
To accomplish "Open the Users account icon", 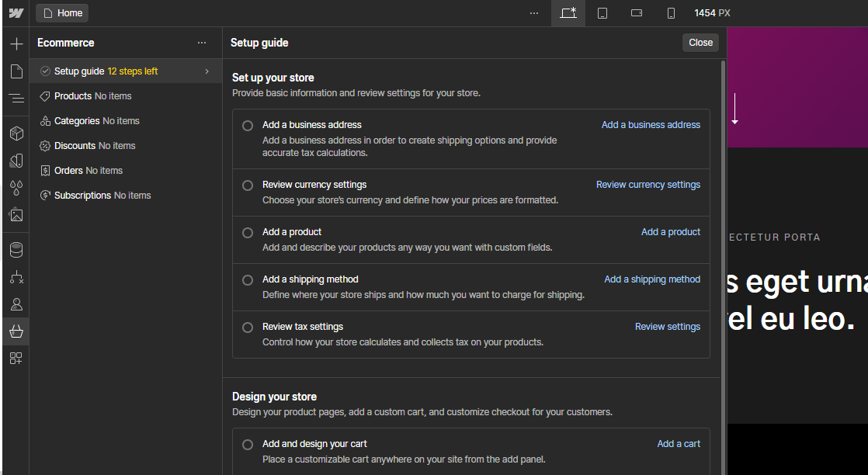I will [16, 304].
